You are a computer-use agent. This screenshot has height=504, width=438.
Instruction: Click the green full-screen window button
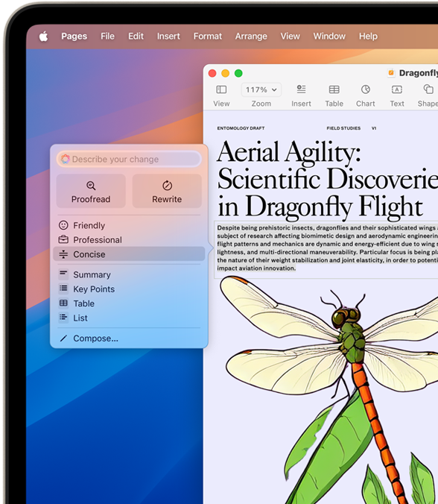238,73
